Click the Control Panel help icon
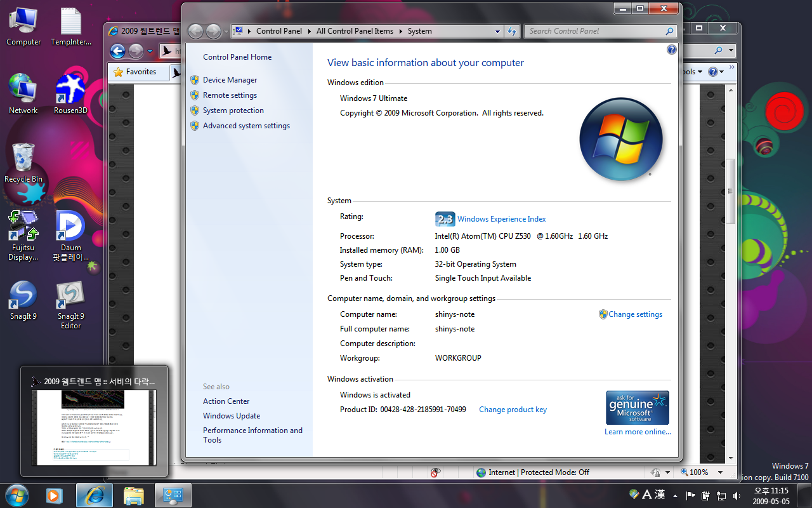Screen dimensions: 812x508 [x=672, y=50]
